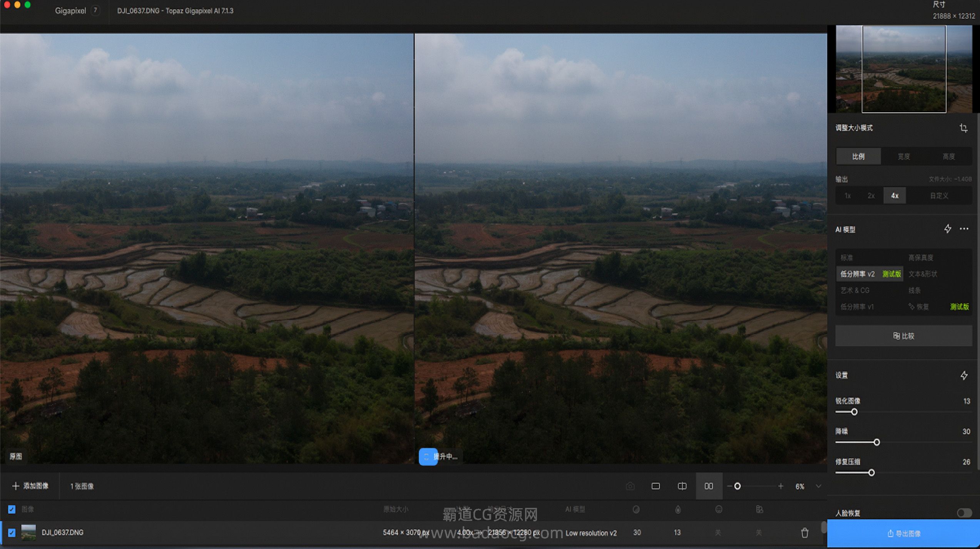Image resolution: width=980 pixels, height=549 pixels.
Task: Click the 原图 original label on preview
Action: [x=16, y=457]
